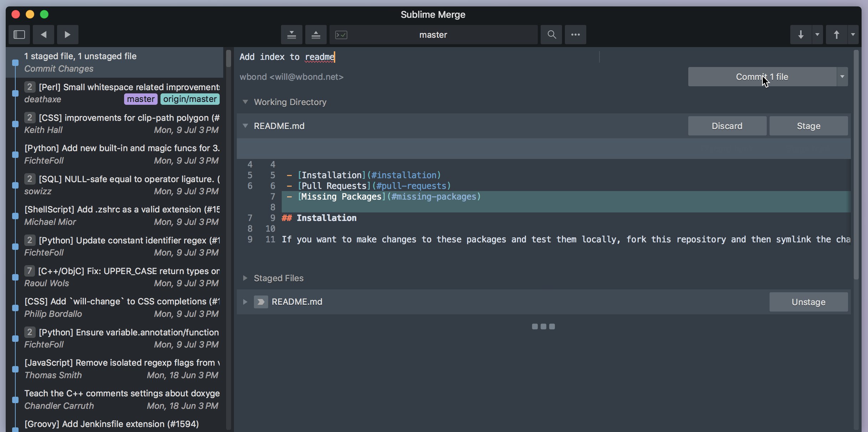Click the three-square loading indicator
This screenshot has width=868, height=432.
[543, 326]
